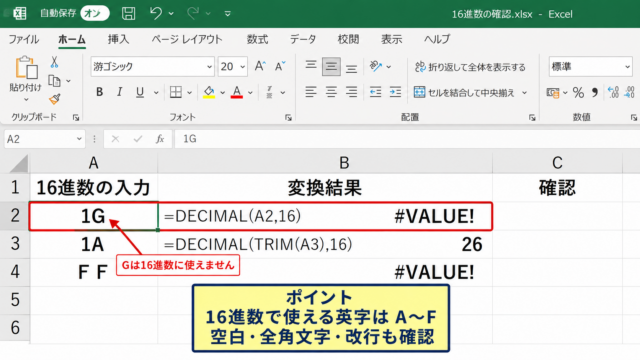The height and width of the screenshot is (360, 640).
Task: Click the Redo arrow icon
Action: (x=193, y=13)
